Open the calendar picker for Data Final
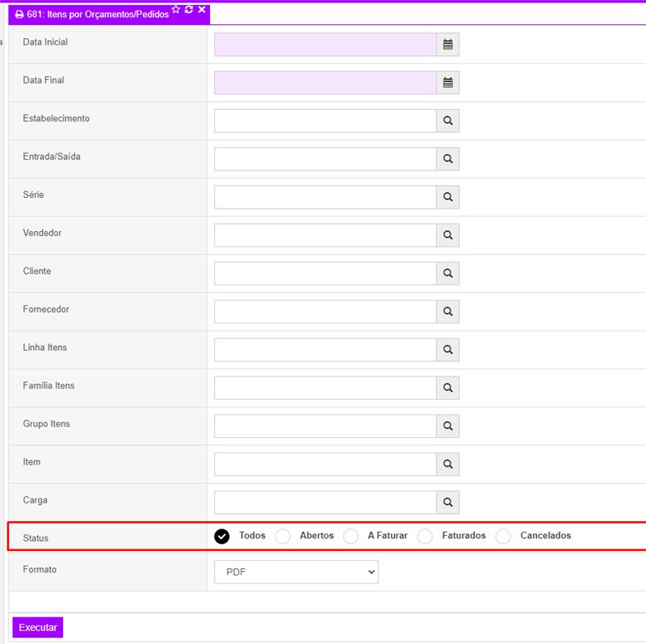 pos(448,82)
